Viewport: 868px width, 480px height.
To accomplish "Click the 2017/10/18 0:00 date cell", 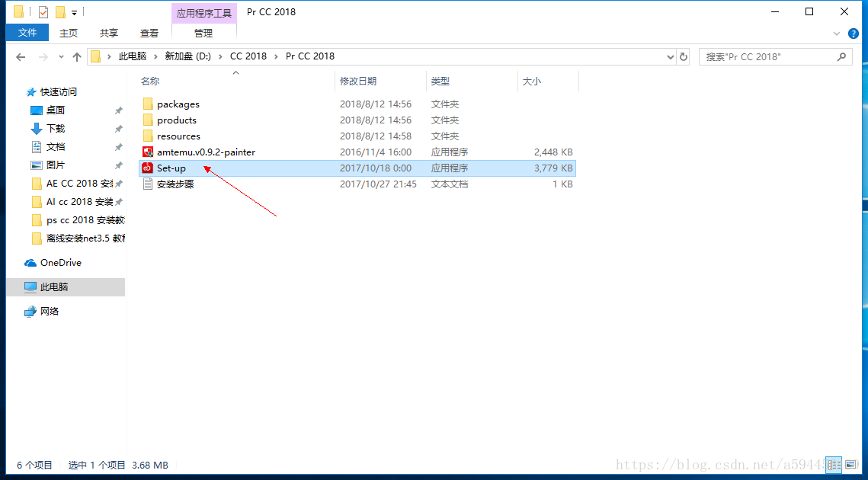I will 376,168.
